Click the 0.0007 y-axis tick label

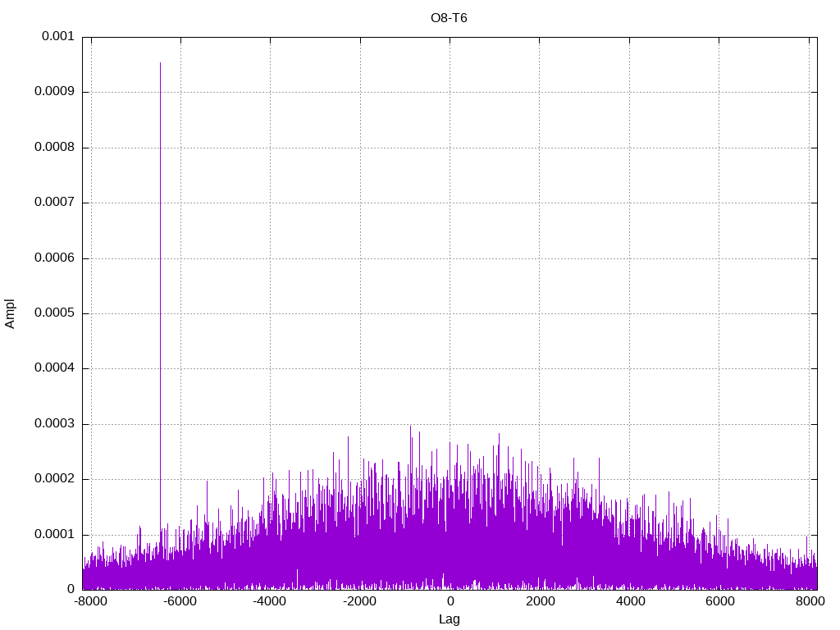point(53,203)
